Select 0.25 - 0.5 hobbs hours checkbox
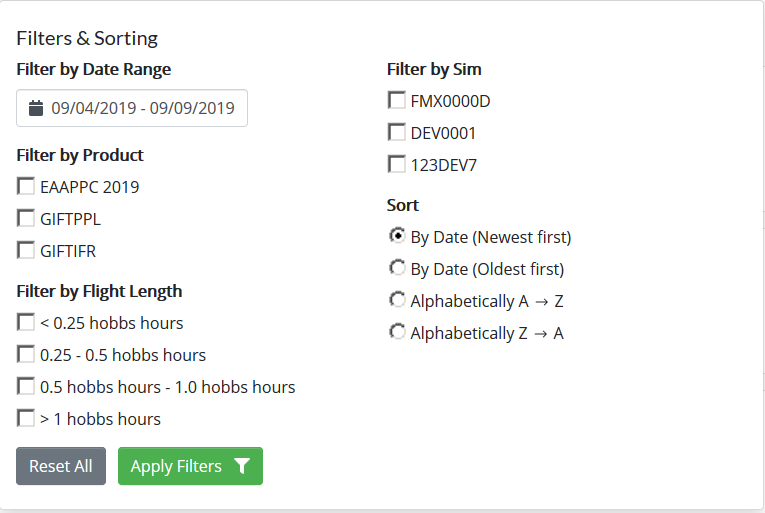Image resolution: width=765 pixels, height=513 pixels. point(26,354)
